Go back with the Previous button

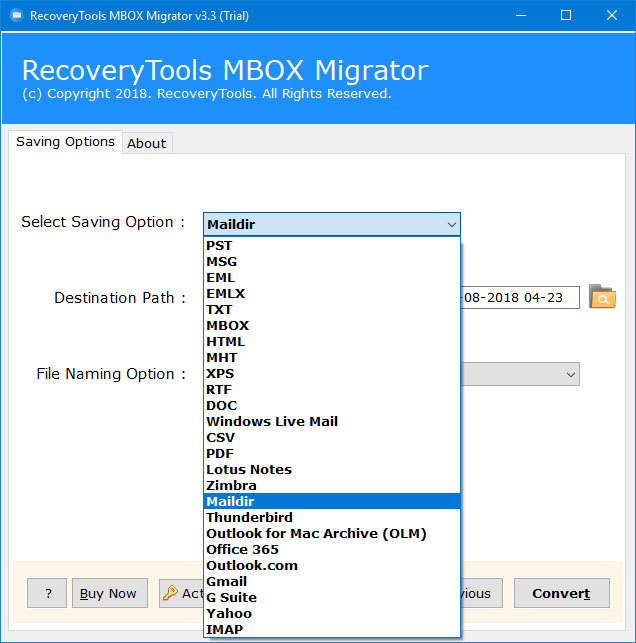coord(481,593)
